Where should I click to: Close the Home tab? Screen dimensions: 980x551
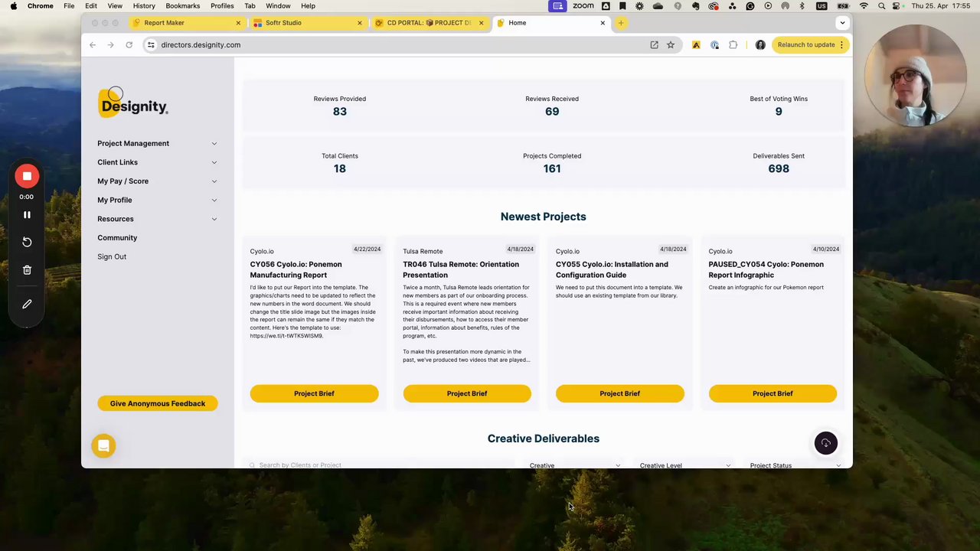point(603,23)
